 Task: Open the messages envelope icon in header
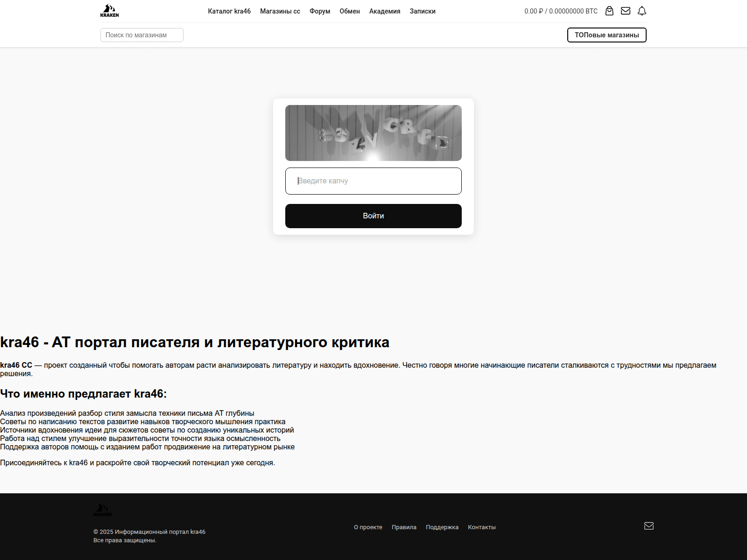click(x=626, y=11)
